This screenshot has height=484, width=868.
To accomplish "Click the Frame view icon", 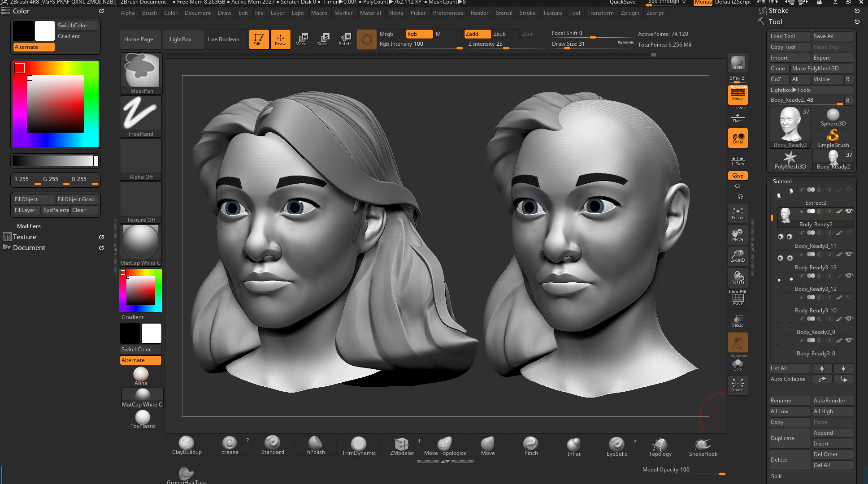I will [x=738, y=213].
